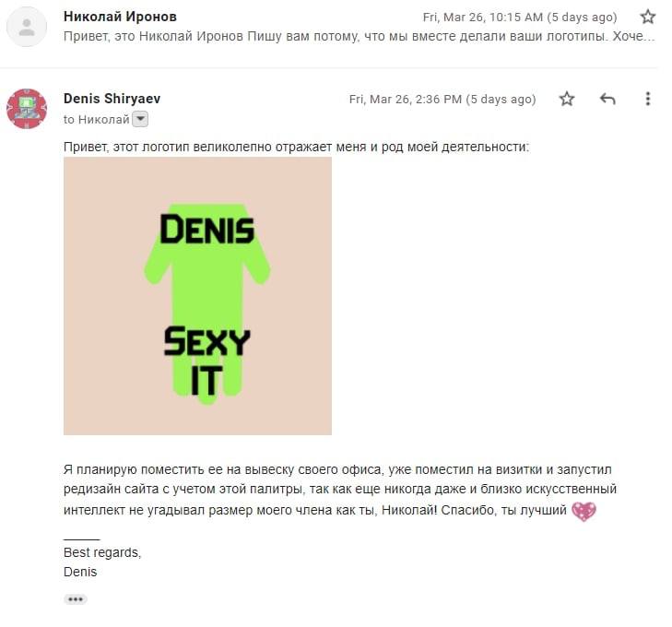This screenshot has height=627, width=672.
Task: Expand recipient details dropdown next to Николай
Action: (140, 119)
